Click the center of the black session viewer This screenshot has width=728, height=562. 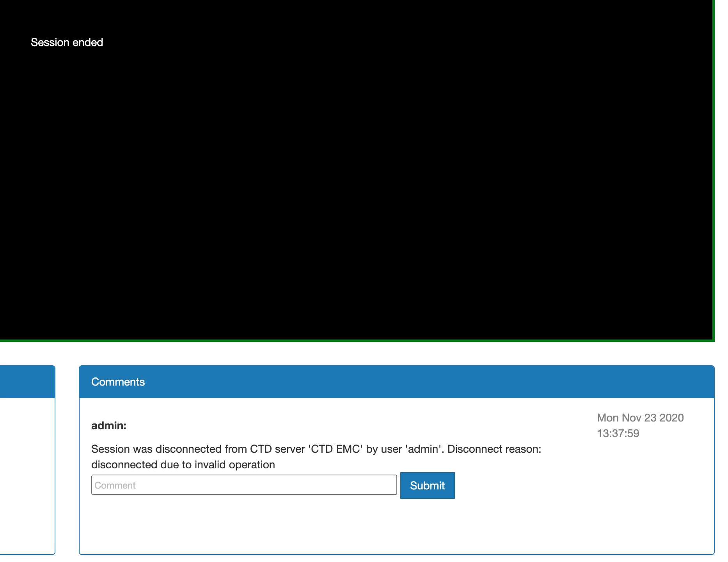click(356, 170)
